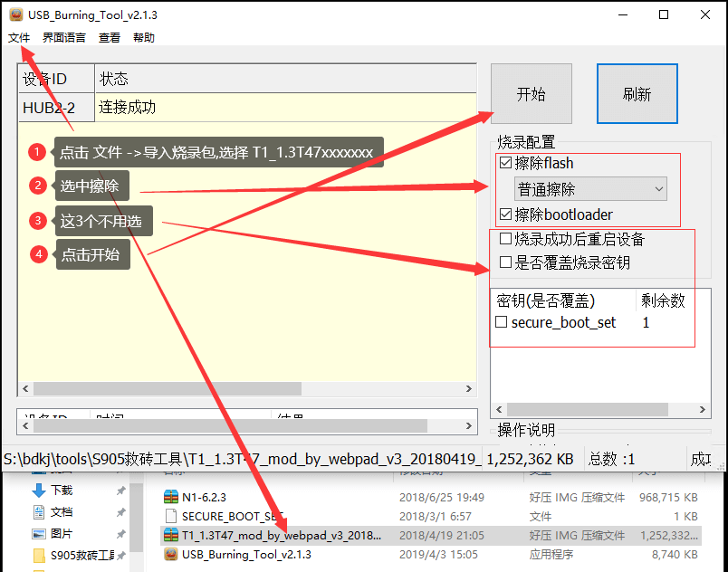This screenshot has width=728, height=572.
Task: Click key list right scroll arrow
Action: tap(703, 409)
